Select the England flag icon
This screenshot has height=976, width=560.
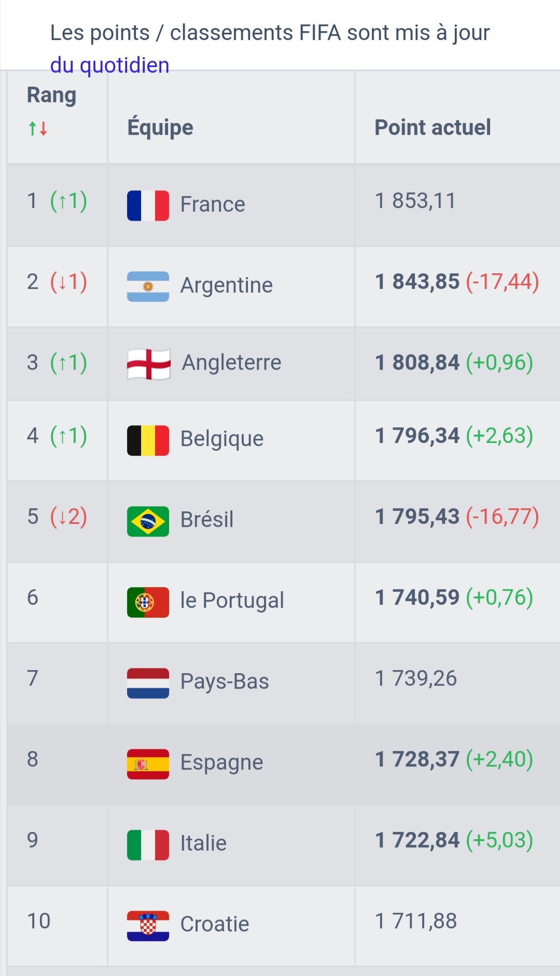pyautogui.click(x=149, y=364)
